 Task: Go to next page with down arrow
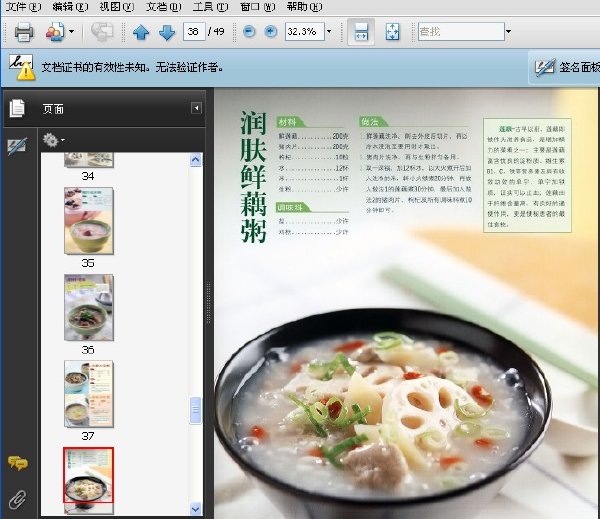click(167, 32)
